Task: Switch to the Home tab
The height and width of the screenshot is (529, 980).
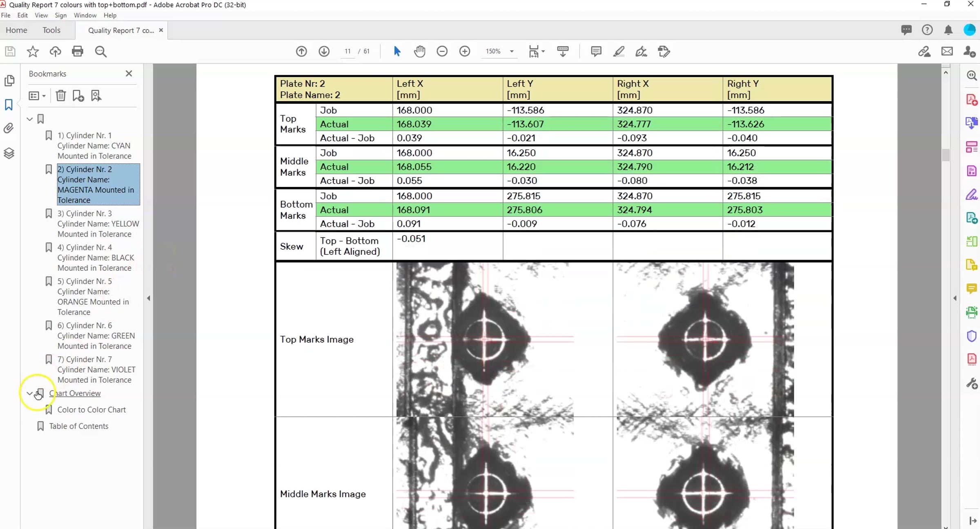Action: tap(16, 30)
